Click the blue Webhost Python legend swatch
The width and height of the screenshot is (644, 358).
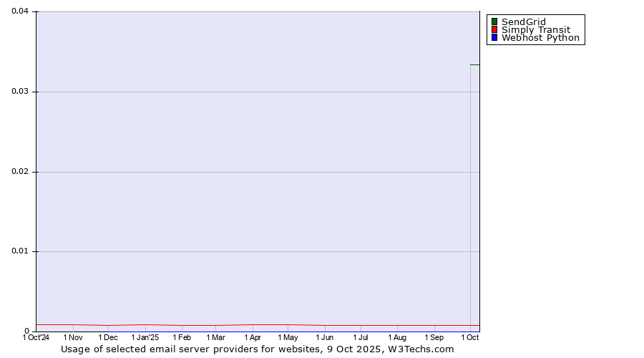pos(494,38)
